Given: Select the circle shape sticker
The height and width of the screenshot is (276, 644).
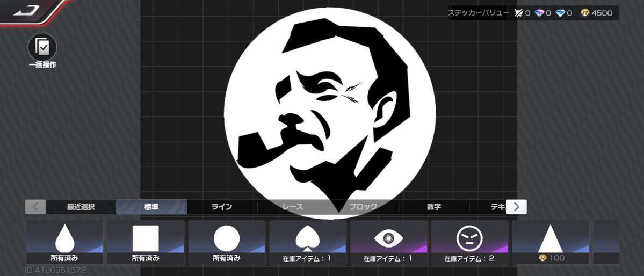Looking at the screenshot, I should tap(226, 242).
